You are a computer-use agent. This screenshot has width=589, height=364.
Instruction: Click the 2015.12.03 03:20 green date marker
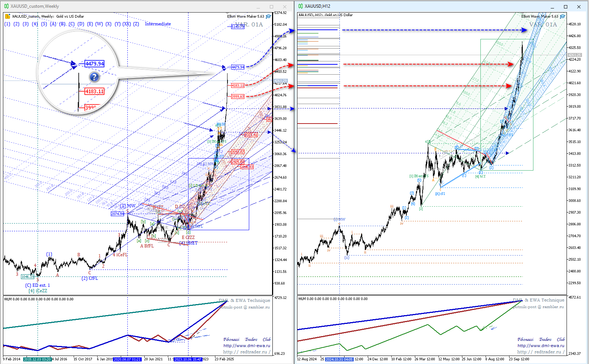click(37, 359)
